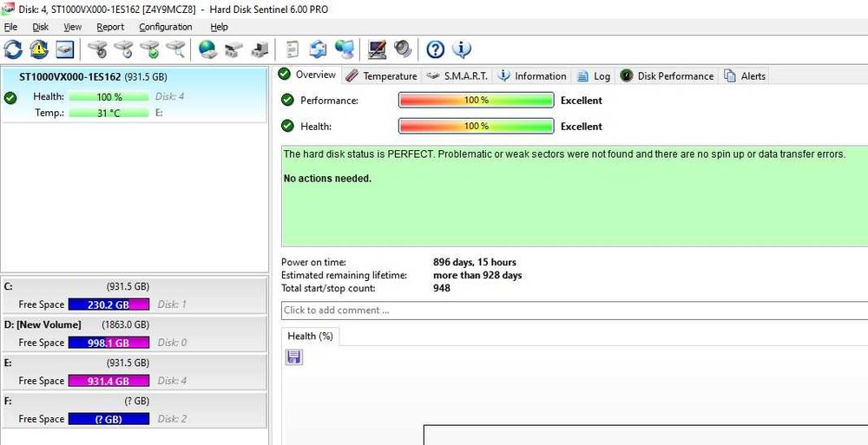Open the Report menu

[110, 27]
